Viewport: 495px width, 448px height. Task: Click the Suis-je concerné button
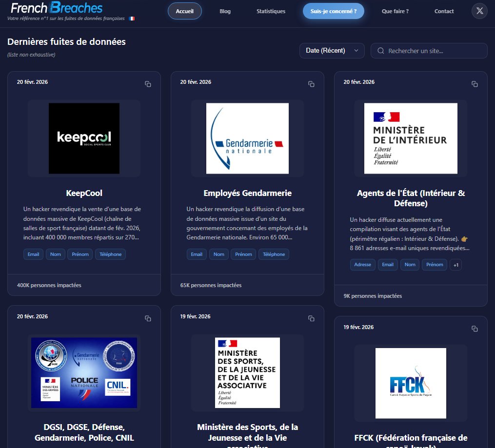coord(334,10)
